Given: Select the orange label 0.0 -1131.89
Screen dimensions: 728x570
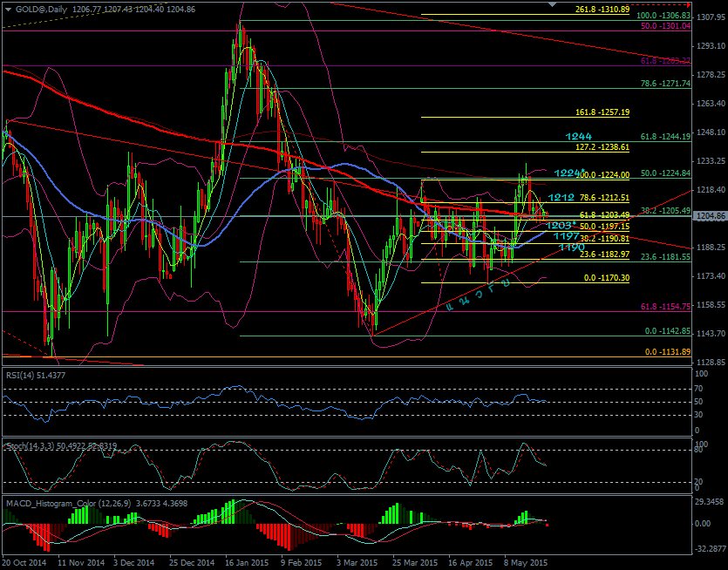Looking at the screenshot, I should point(668,352).
